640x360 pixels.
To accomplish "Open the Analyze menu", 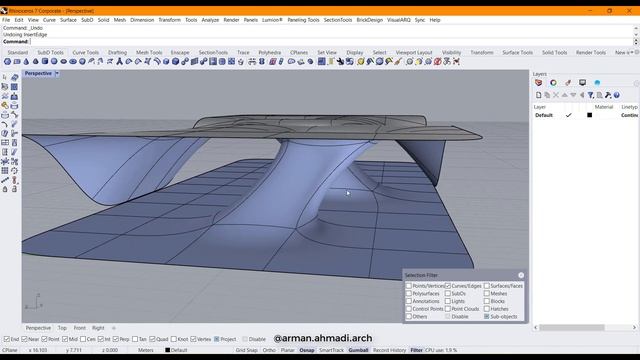I will [x=210, y=20].
